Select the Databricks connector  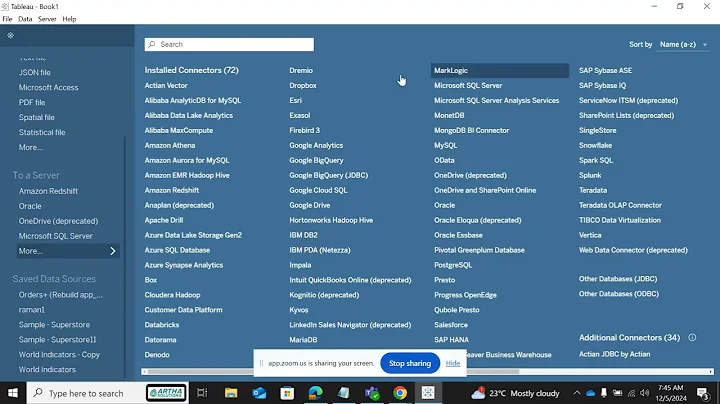[x=162, y=325]
